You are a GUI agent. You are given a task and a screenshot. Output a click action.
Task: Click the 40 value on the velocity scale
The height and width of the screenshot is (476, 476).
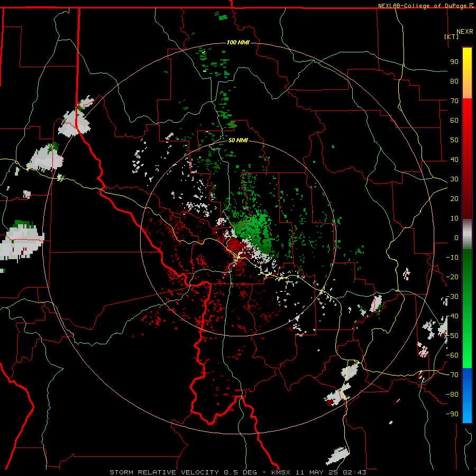[454, 159]
